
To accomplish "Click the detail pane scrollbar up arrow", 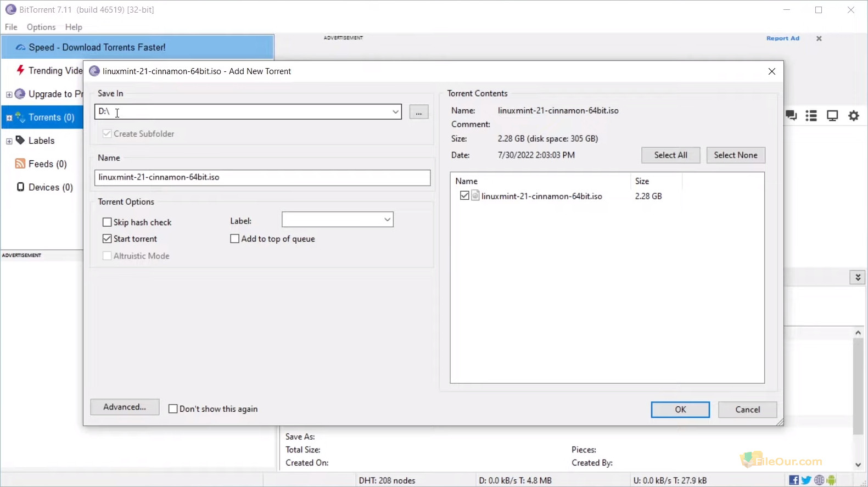I will pyautogui.click(x=858, y=332).
